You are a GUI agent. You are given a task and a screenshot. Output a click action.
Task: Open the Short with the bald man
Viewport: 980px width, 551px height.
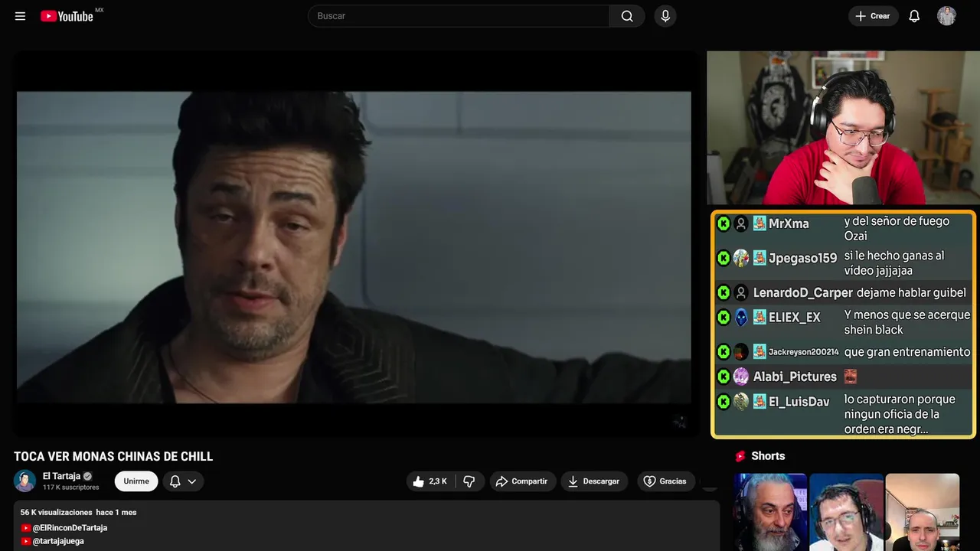[x=923, y=512]
